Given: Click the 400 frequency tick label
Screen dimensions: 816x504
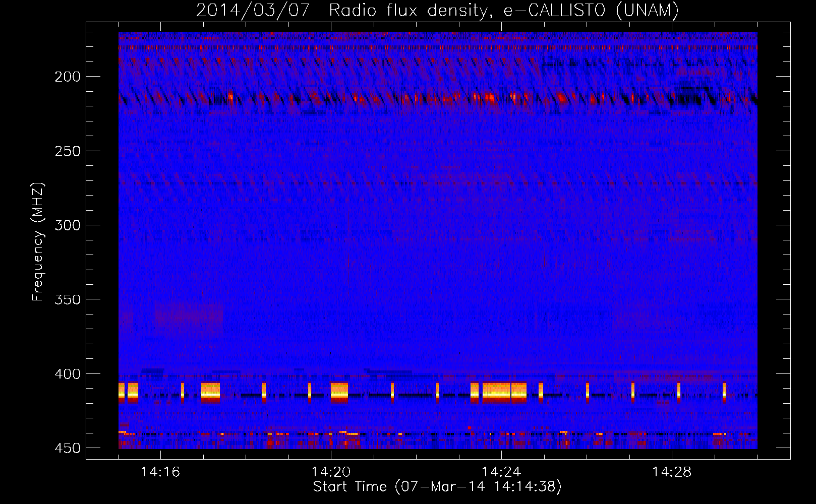Looking at the screenshot, I should (x=68, y=374).
